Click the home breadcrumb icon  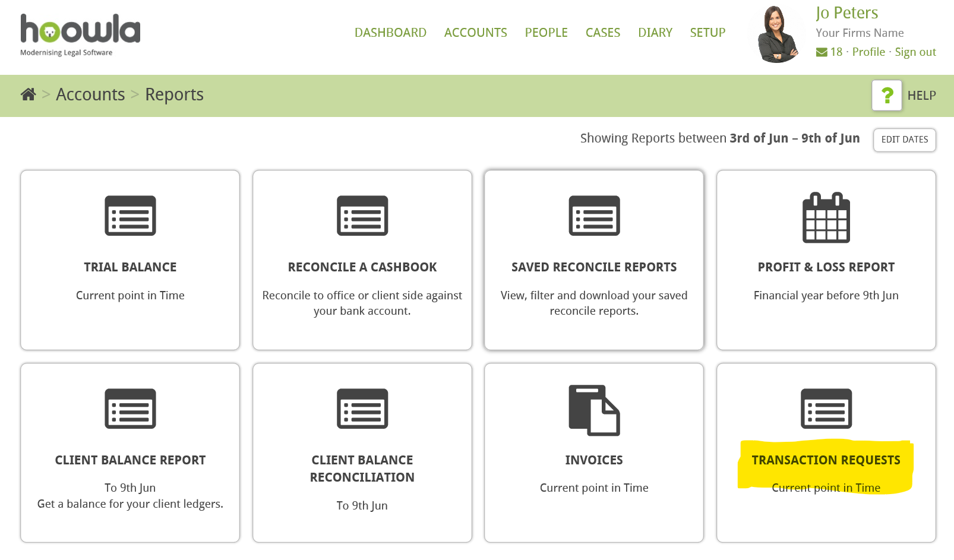pos(28,94)
